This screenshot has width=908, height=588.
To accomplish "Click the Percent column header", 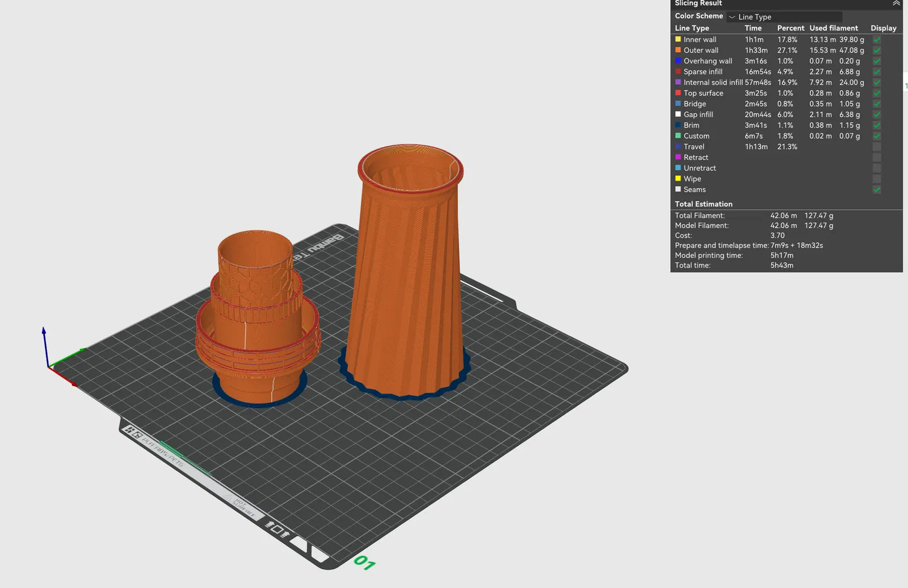I will click(791, 28).
